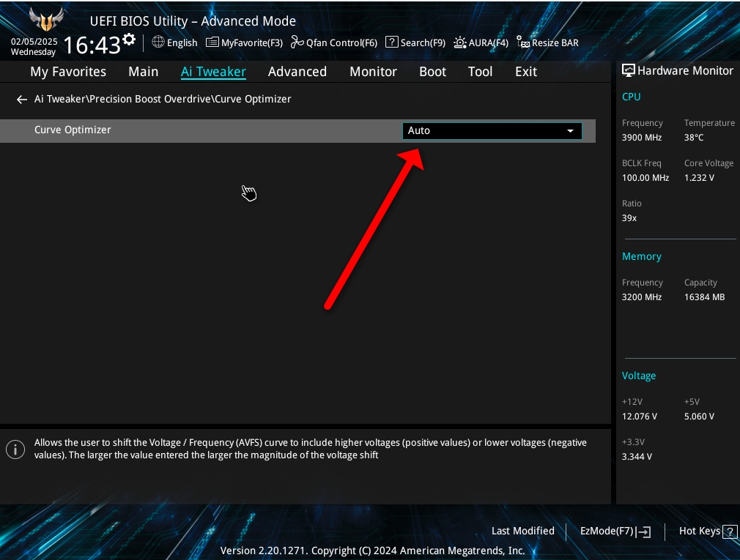Click the back arrow beside the breadcrumb path
The height and width of the screenshot is (560, 740).
point(22,99)
